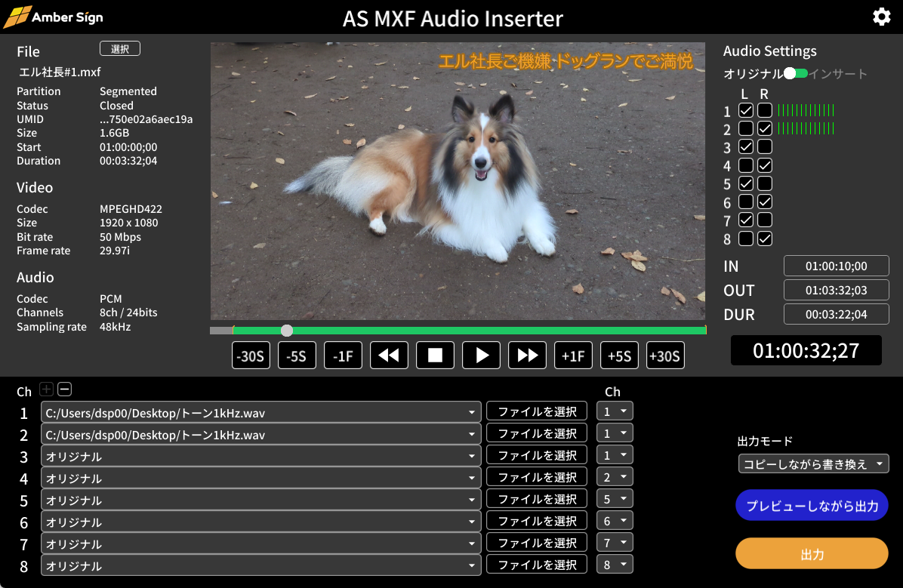The image size is (903, 588).
Task: Click the rewind button
Action: tap(389, 356)
